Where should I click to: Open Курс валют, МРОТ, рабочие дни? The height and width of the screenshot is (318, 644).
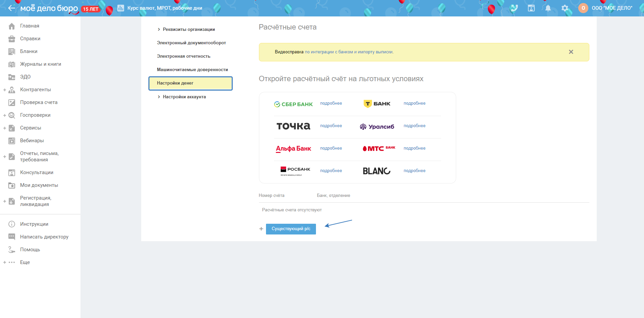(x=165, y=8)
